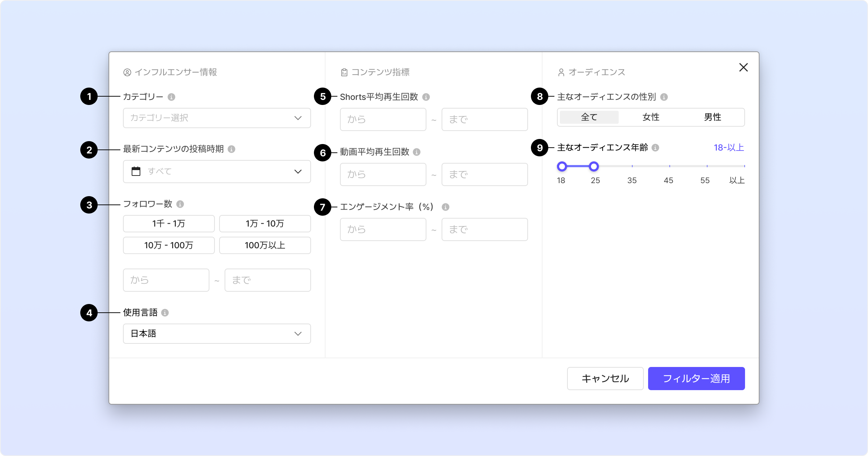Open the カテゴリー選択 dropdown
The width and height of the screenshot is (868, 456).
217,118
